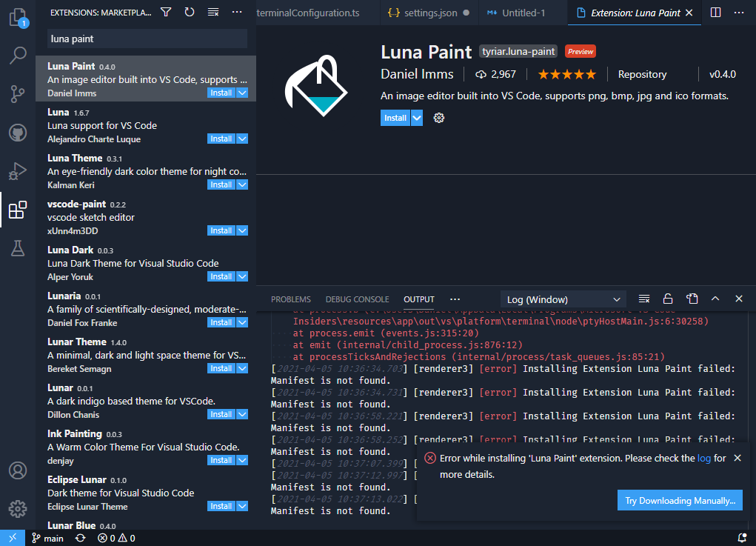Expand Log (Window) output channel dropdown
The image size is (756, 546).
pyautogui.click(x=563, y=299)
